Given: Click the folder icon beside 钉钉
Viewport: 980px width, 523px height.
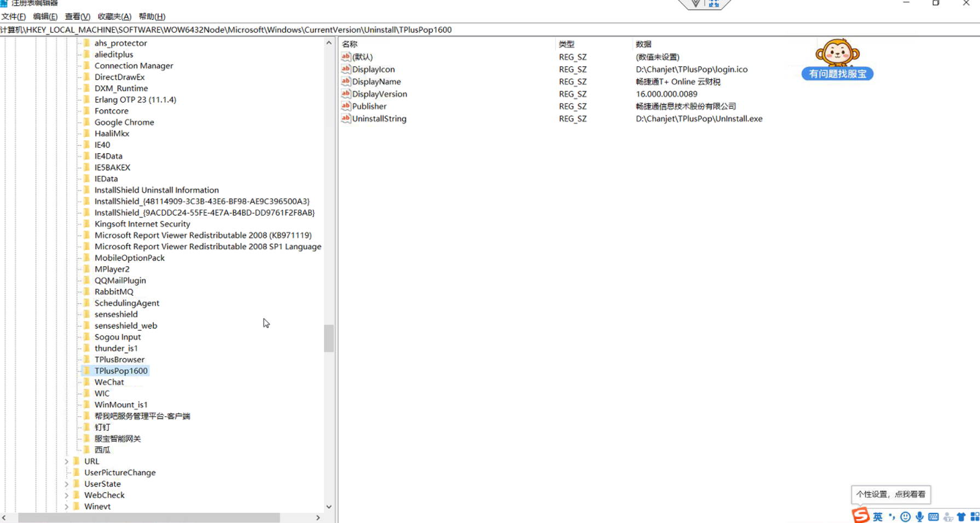Looking at the screenshot, I should point(86,427).
